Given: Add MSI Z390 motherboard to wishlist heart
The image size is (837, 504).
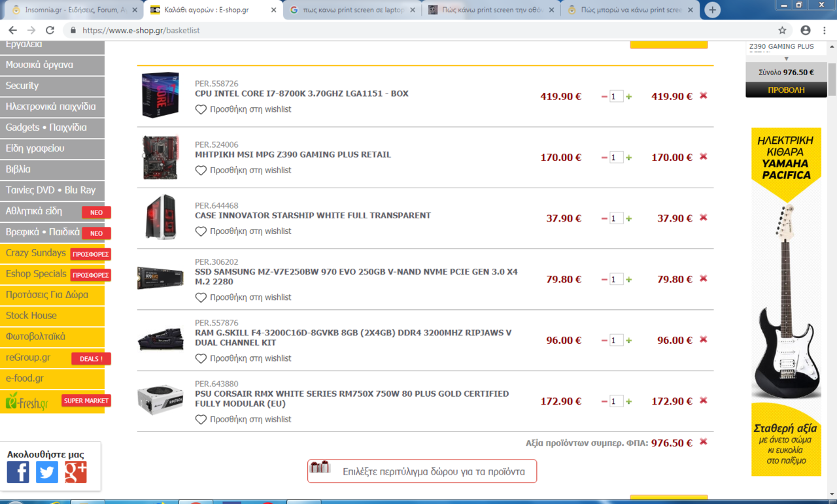Looking at the screenshot, I should tap(201, 170).
